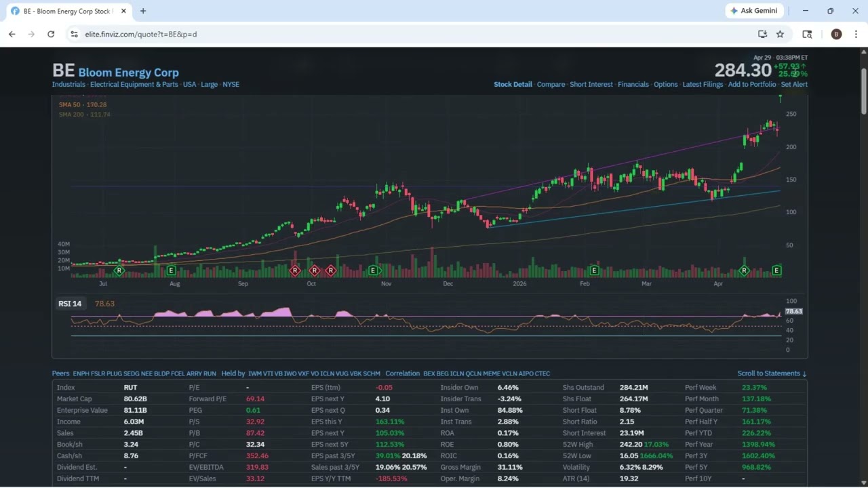The height and width of the screenshot is (488, 868).
Task: Open the Options page
Action: click(665, 85)
